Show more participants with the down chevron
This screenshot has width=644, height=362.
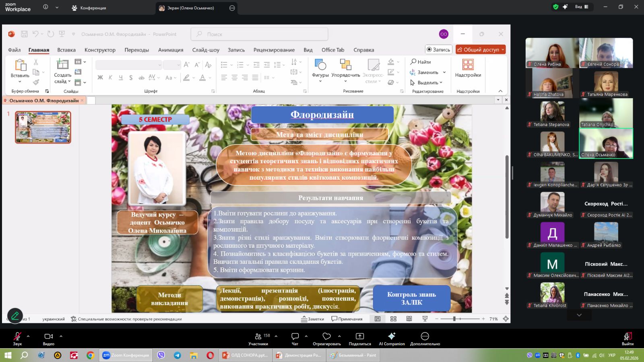pyautogui.click(x=579, y=315)
